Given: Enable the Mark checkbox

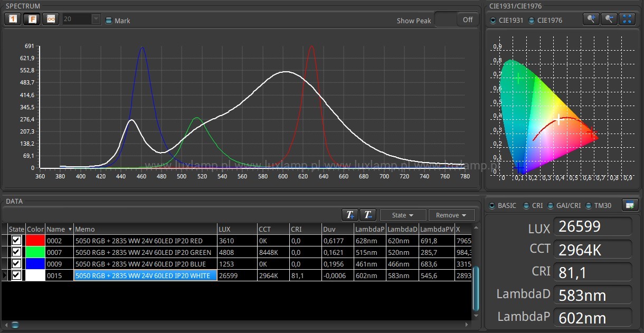Looking at the screenshot, I should pos(109,21).
